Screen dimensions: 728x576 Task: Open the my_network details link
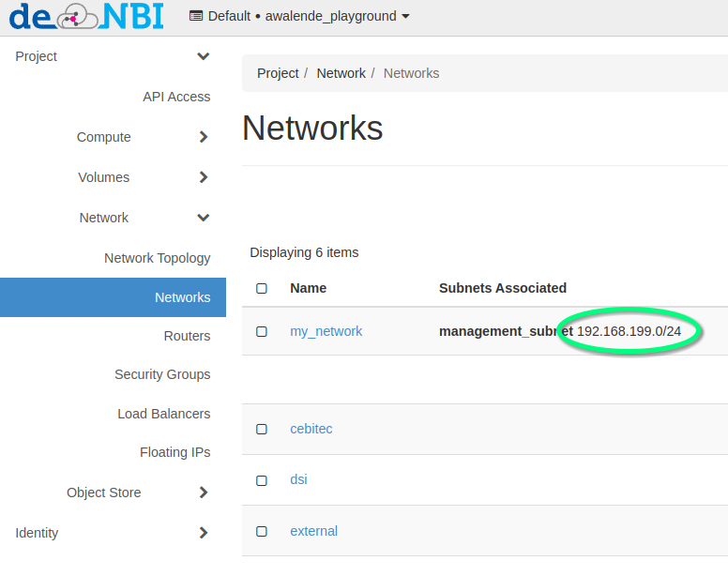(x=326, y=331)
